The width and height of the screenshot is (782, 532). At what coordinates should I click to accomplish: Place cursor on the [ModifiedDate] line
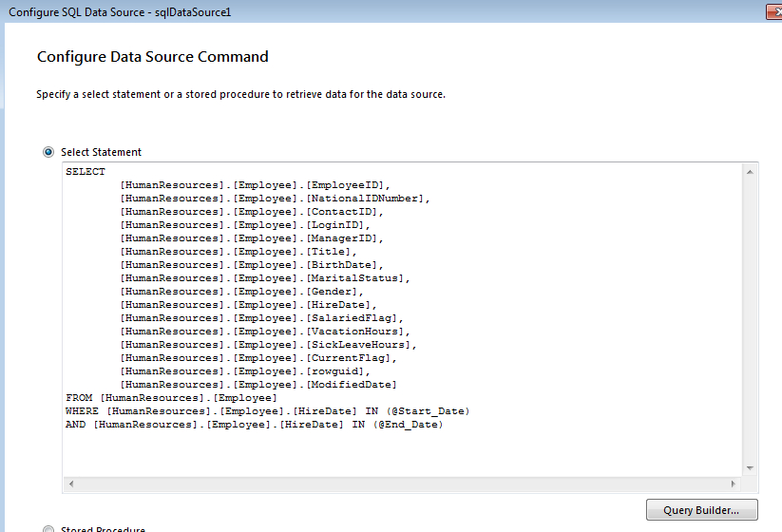(258, 385)
